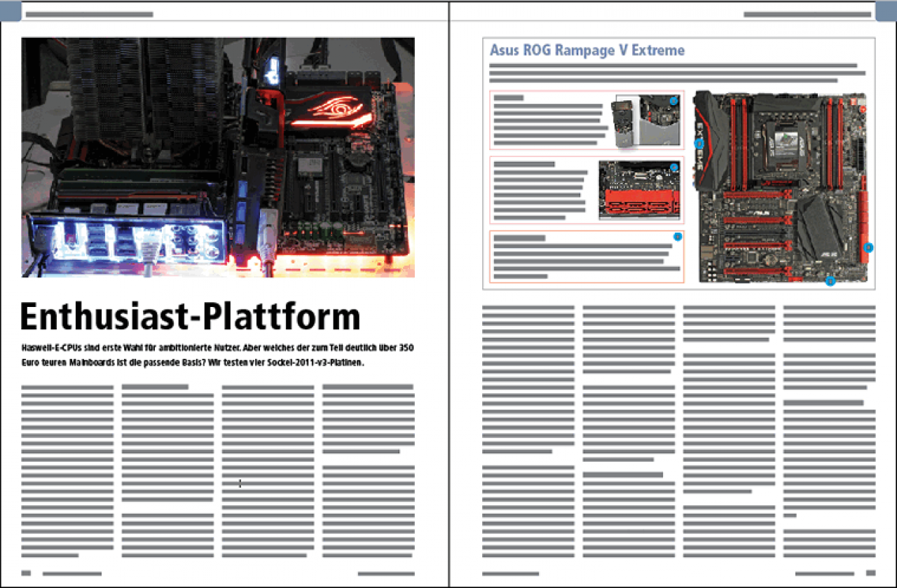Select the large Asus Rampage motherboard product image
This screenshot has width=897, height=588.
click(x=781, y=188)
